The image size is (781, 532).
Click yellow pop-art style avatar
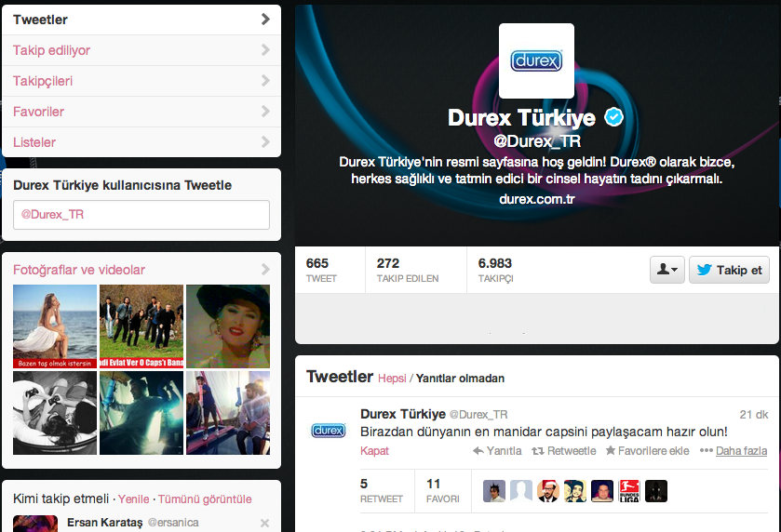(x=574, y=491)
